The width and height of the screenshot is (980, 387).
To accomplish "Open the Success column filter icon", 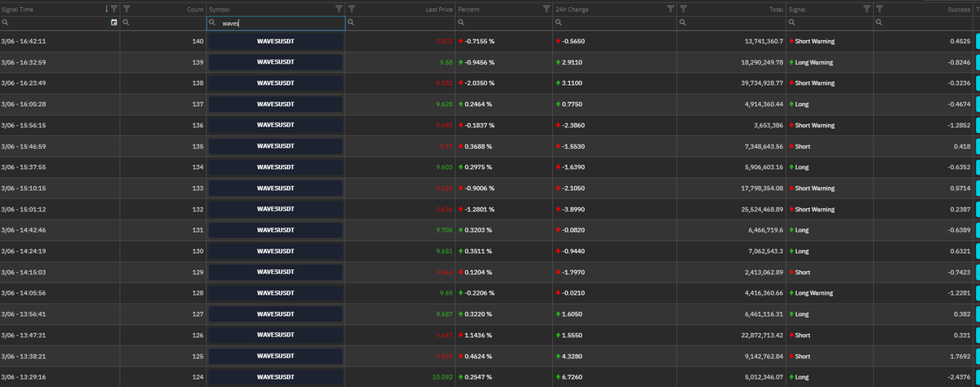I will (880, 9).
